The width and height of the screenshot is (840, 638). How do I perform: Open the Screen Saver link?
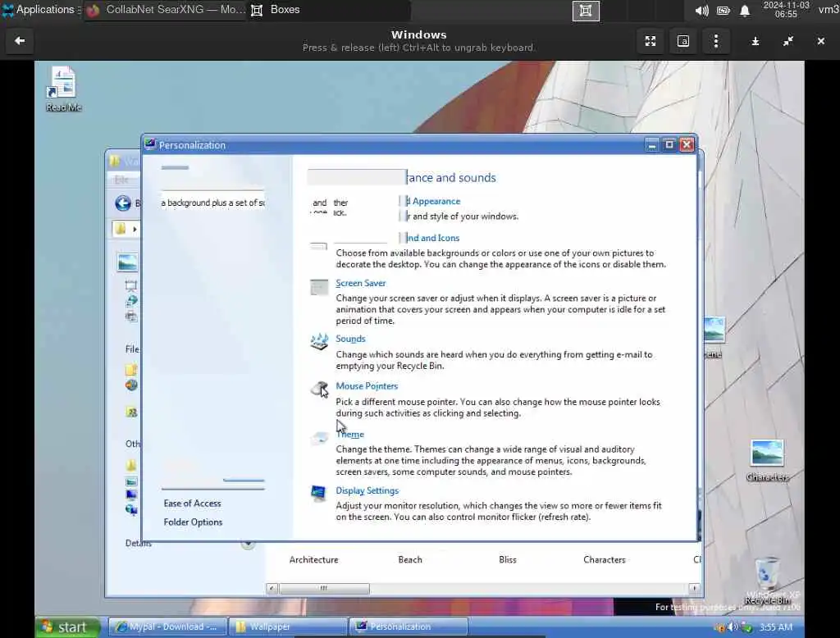pyautogui.click(x=361, y=283)
